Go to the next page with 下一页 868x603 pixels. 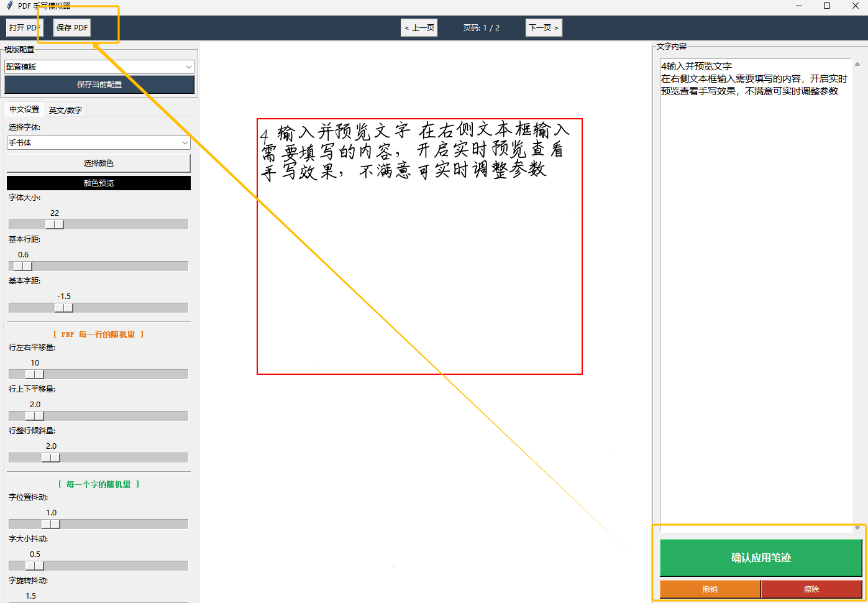pos(543,27)
